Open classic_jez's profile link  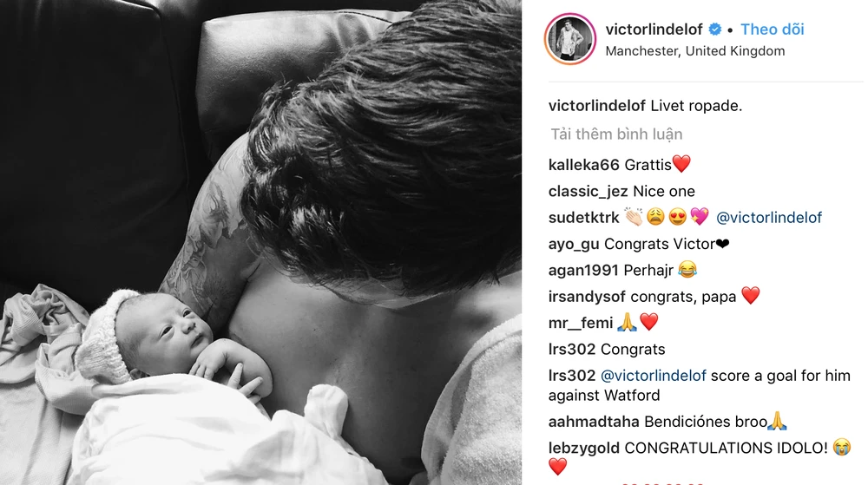588,192
